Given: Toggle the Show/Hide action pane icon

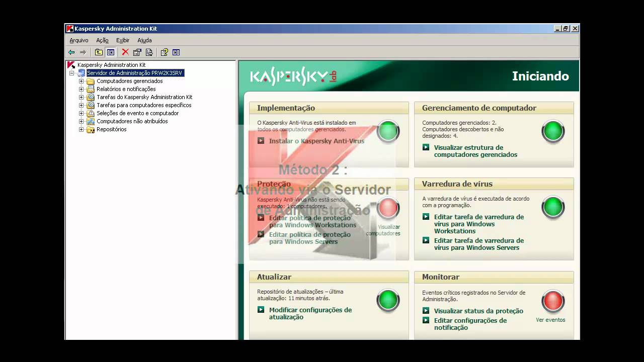Looking at the screenshot, I should coord(176,52).
